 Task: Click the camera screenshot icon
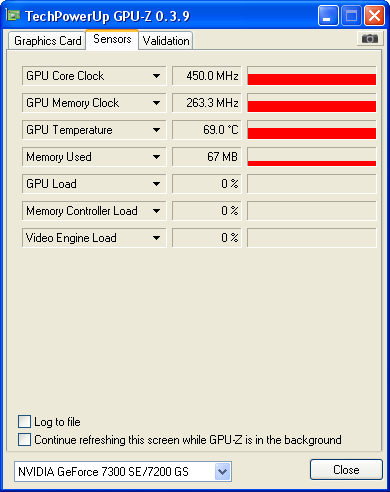(370, 39)
